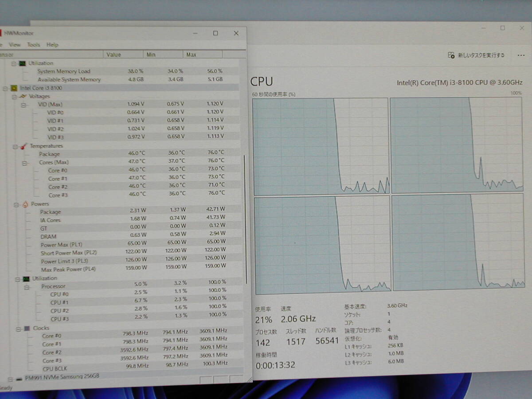The height and width of the screenshot is (399, 532).
Task: Click the CPU heading in Task Manager
Action: pos(262,82)
